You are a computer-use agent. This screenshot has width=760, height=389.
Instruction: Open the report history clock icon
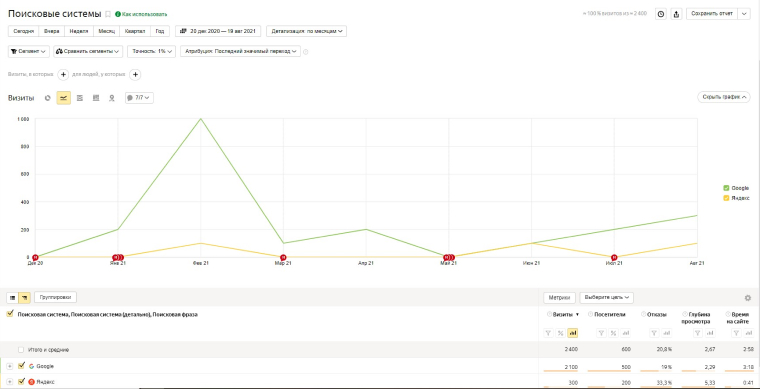[661, 14]
